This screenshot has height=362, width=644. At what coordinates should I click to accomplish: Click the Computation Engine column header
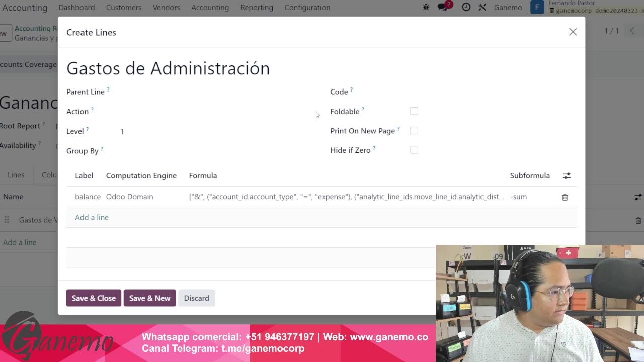(141, 176)
